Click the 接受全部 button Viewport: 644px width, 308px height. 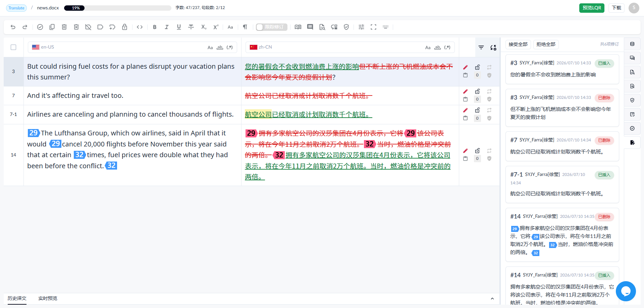pos(518,44)
